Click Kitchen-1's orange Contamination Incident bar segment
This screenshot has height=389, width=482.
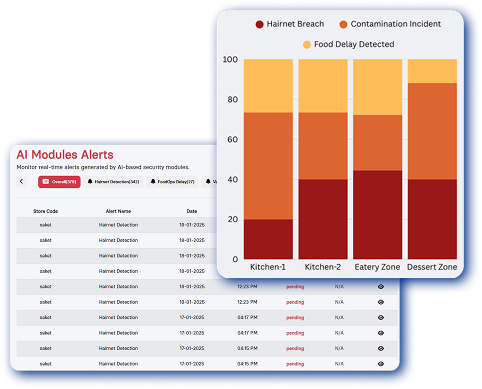(x=268, y=166)
